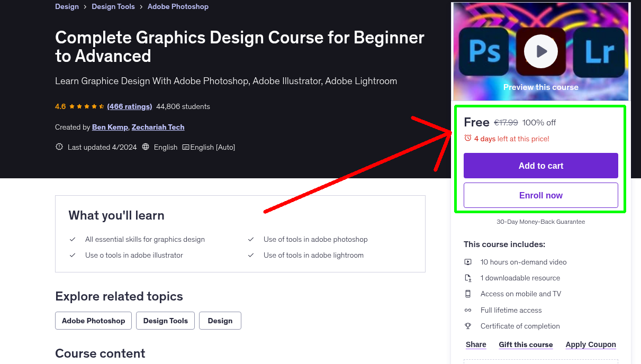Open the Design Tools breadcrumb link
The image size is (641, 364).
coord(113,6)
